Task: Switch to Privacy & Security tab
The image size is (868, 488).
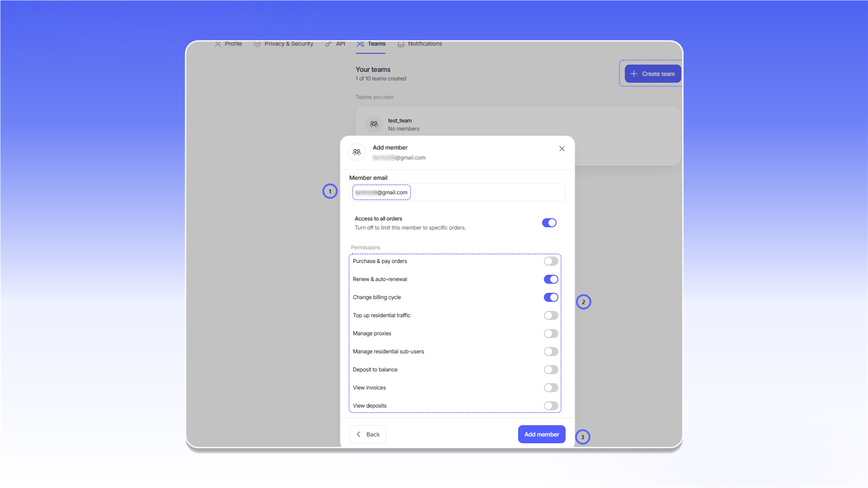Action: pyautogui.click(x=283, y=44)
